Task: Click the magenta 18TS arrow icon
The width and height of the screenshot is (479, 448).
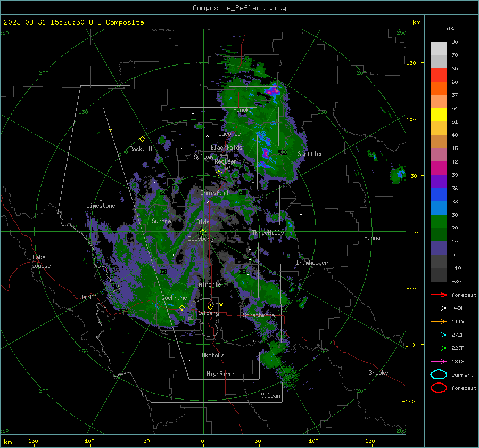Action: (439, 362)
